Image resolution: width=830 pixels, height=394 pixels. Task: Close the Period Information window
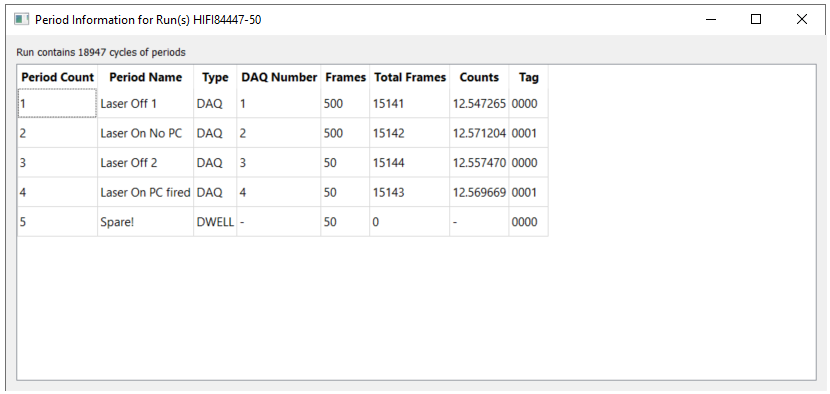[x=801, y=20]
